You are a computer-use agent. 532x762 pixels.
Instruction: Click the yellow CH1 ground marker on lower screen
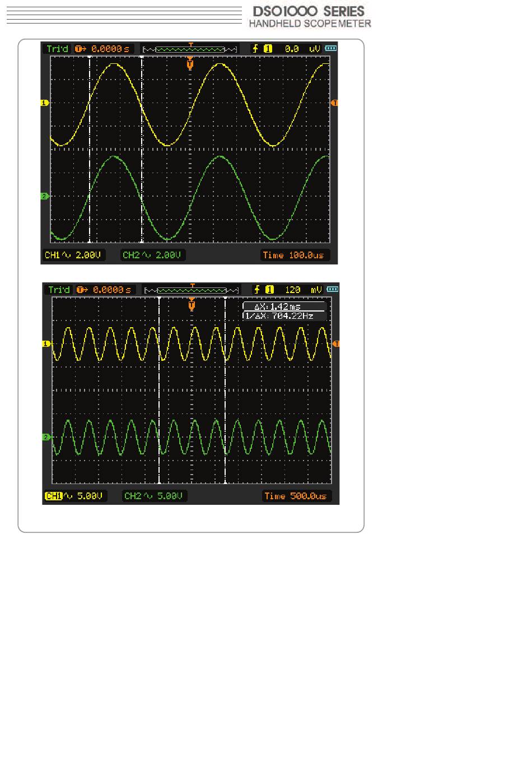tap(46, 343)
